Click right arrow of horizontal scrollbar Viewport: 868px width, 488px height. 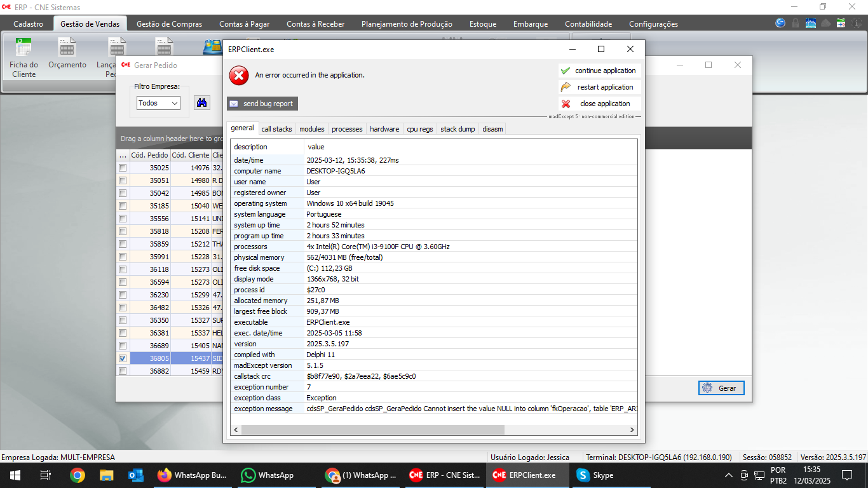tap(632, 430)
